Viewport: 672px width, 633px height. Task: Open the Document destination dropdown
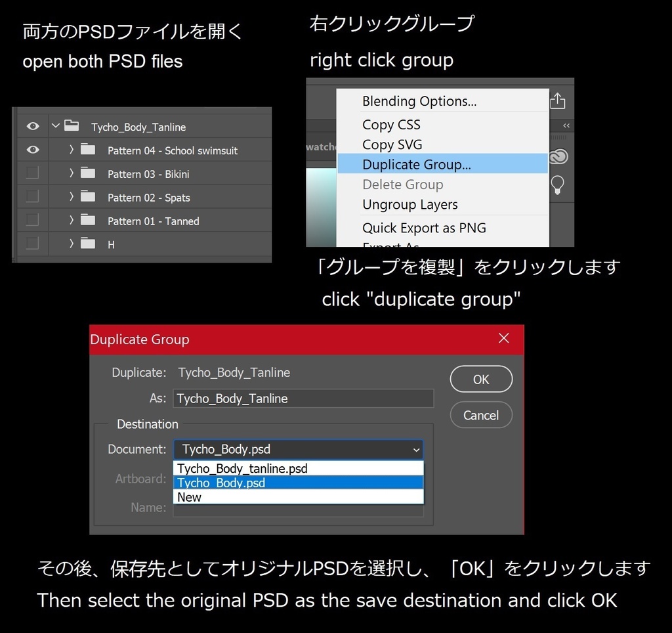pos(416,449)
